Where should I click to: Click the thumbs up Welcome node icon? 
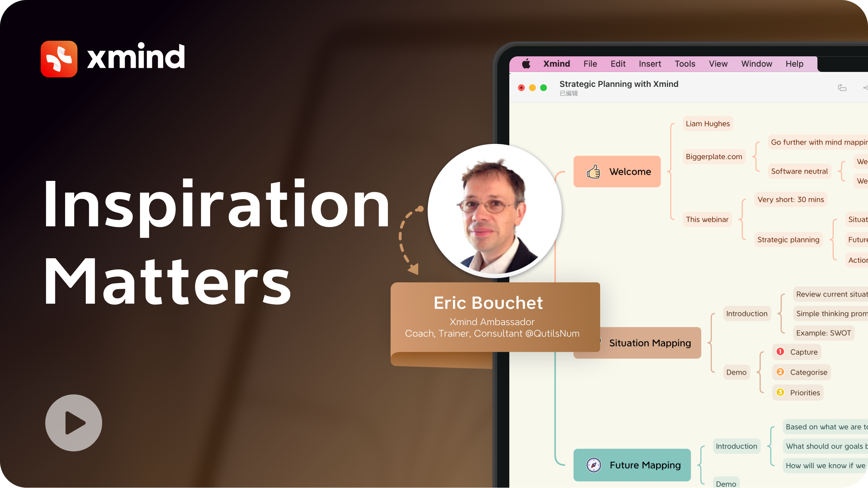point(593,172)
